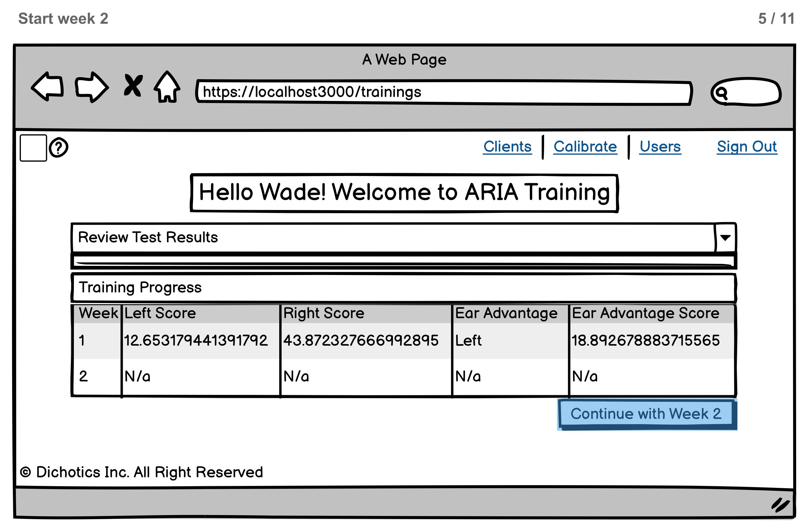Open the Users link
The image size is (809, 532).
click(660, 147)
